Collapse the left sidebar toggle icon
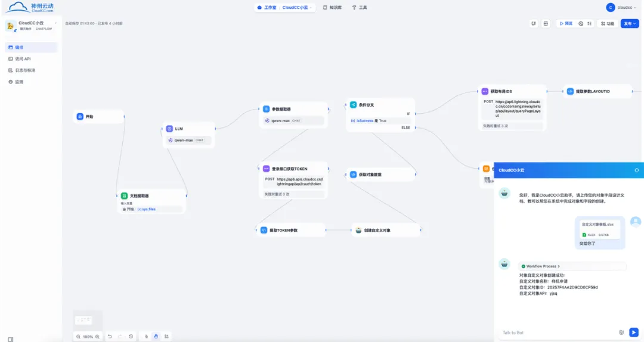This screenshot has width=644, height=342. tap(11, 339)
